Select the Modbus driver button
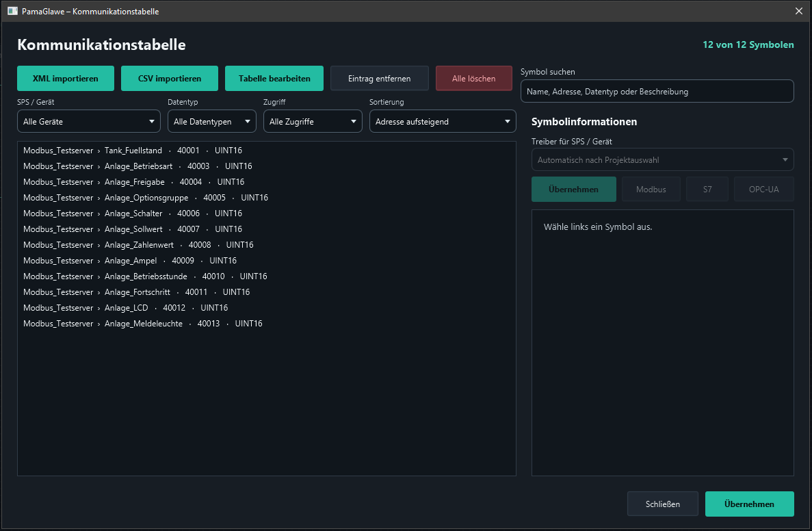Screen dimensions: 812x531 click(651, 189)
